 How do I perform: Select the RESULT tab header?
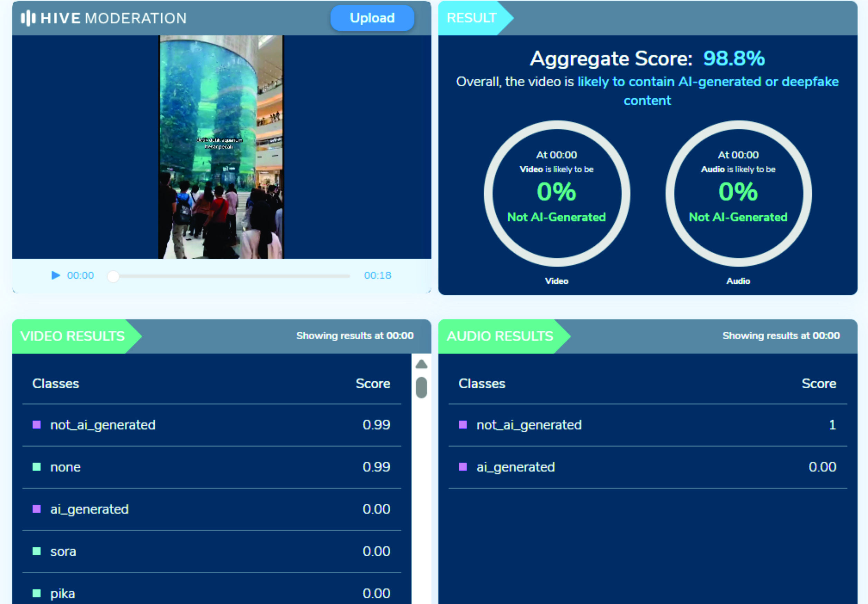pyautogui.click(x=471, y=18)
